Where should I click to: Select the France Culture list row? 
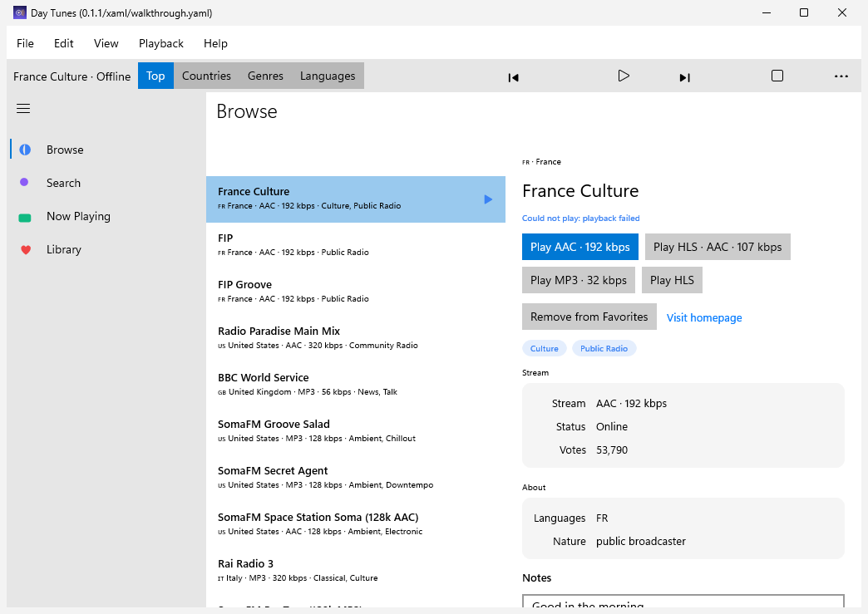pyautogui.click(x=355, y=199)
